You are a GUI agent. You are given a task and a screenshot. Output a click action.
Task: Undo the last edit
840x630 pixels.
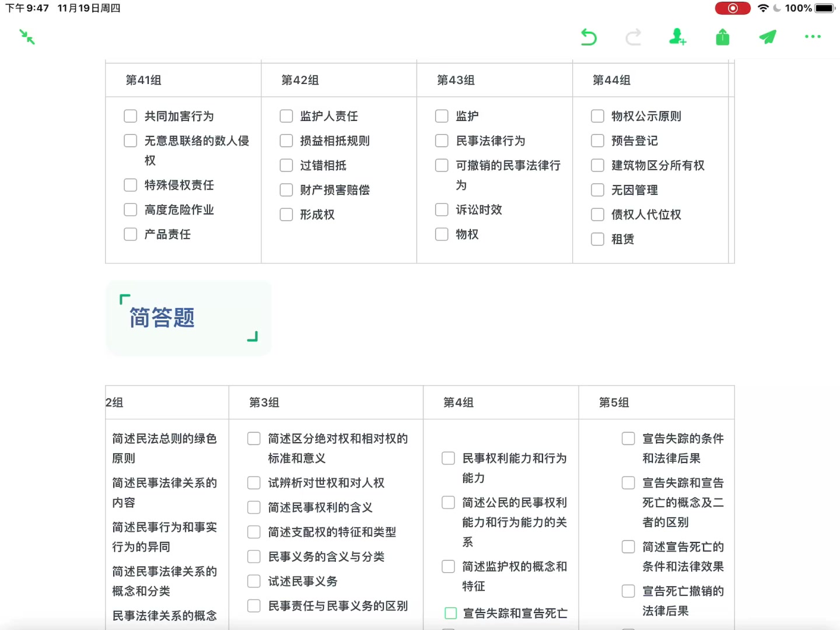click(x=589, y=37)
